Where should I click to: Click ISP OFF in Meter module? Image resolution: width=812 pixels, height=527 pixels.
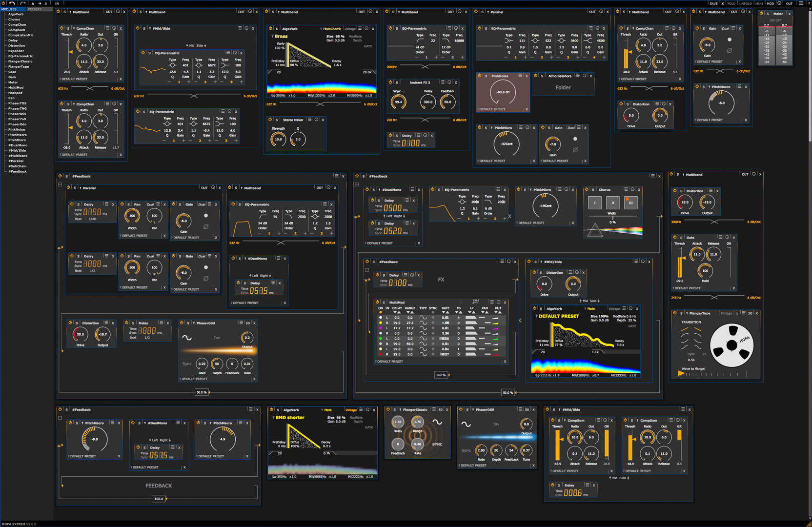[775, 20]
